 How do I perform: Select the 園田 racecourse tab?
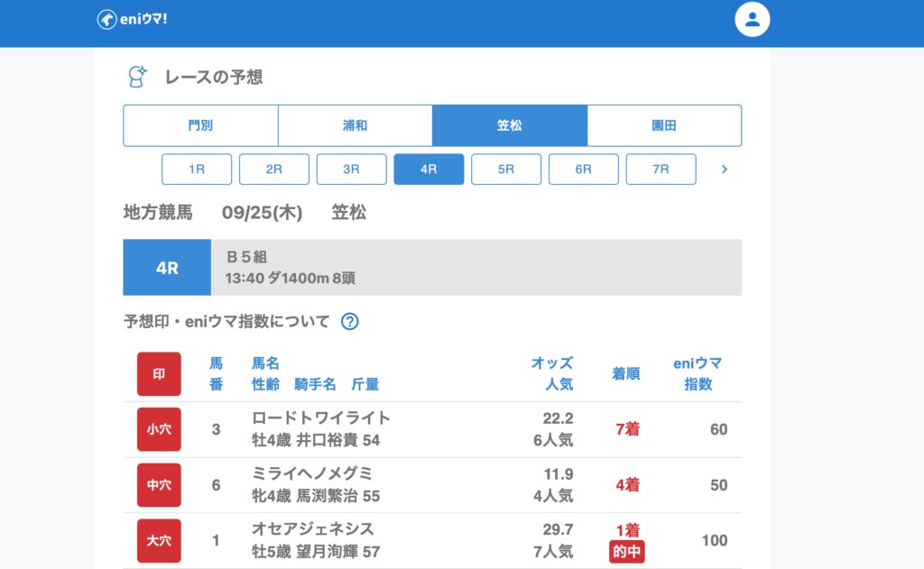[x=664, y=125]
